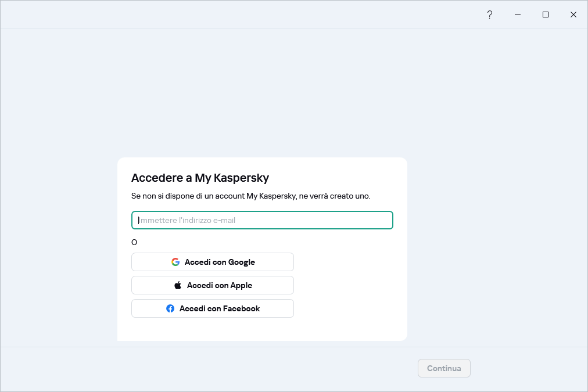Click the 'O' separator label
This screenshot has height=392, width=588.
(134, 242)
